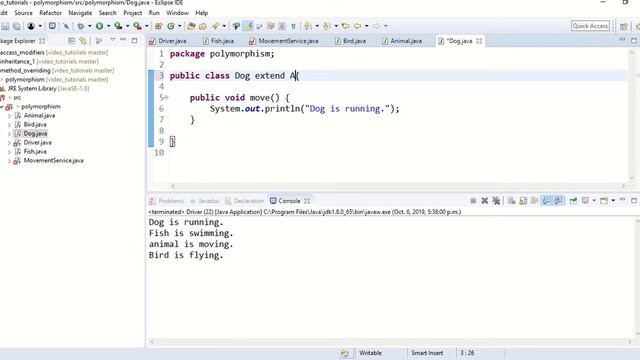
Task: Click the Pin Console icon
Action: click(573, 200)
